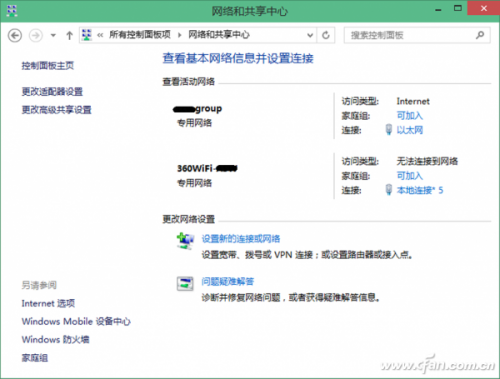
Task: Click the new connection setup icon
Action: 185,241
